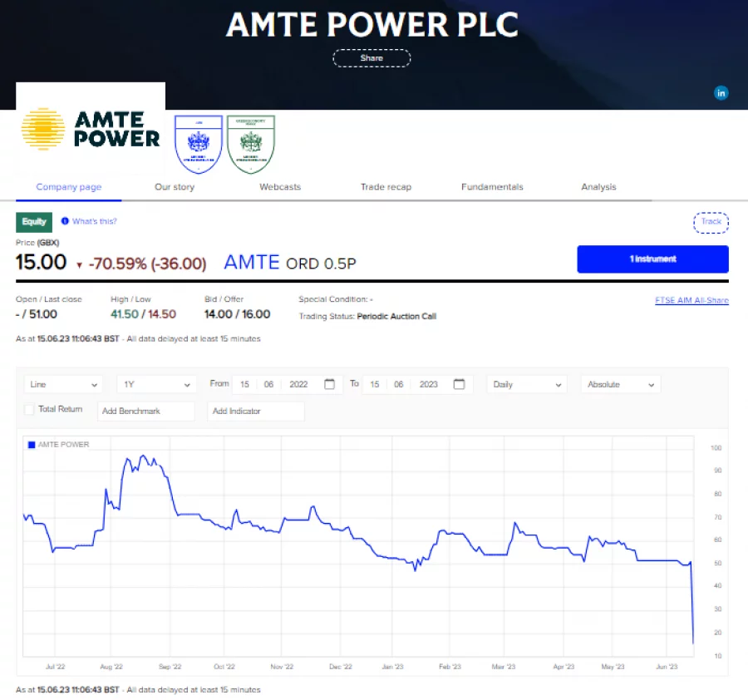Click the Sep '22 axis label
The image size is (748, 700).
point(170,667)
